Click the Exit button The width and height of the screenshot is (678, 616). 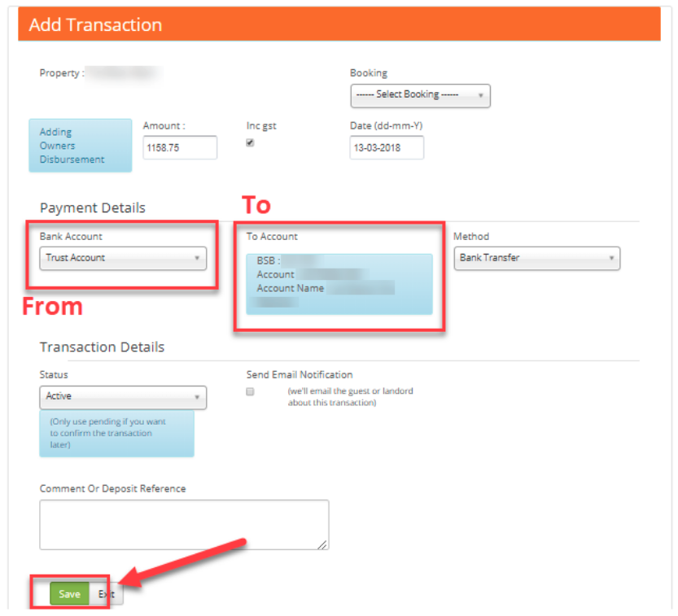pyautogui.click(x=105, y=593)
